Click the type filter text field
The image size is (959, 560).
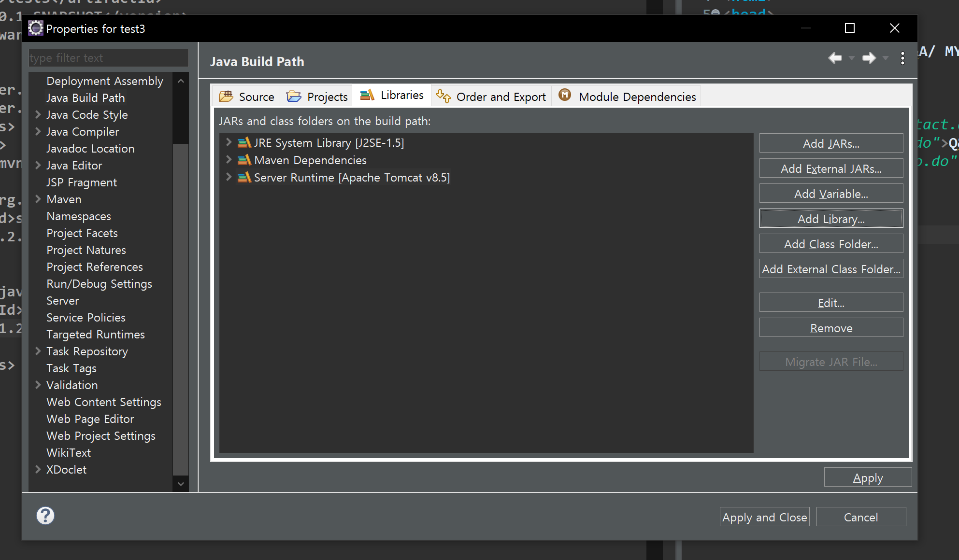click(x=108, y=58)
